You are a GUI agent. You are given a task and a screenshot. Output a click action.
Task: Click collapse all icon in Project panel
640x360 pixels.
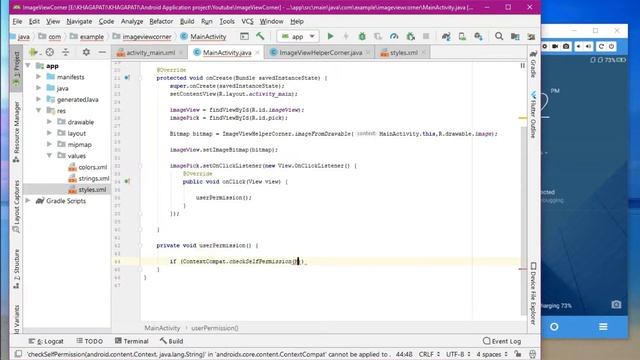pyautogui.click(x=65, y=52)
